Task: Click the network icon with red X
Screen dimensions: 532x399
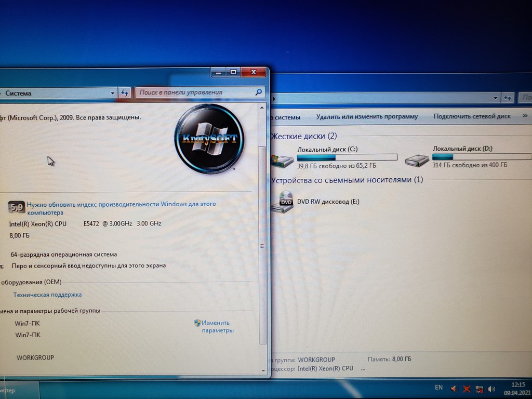Action: (x=479, y=388)
